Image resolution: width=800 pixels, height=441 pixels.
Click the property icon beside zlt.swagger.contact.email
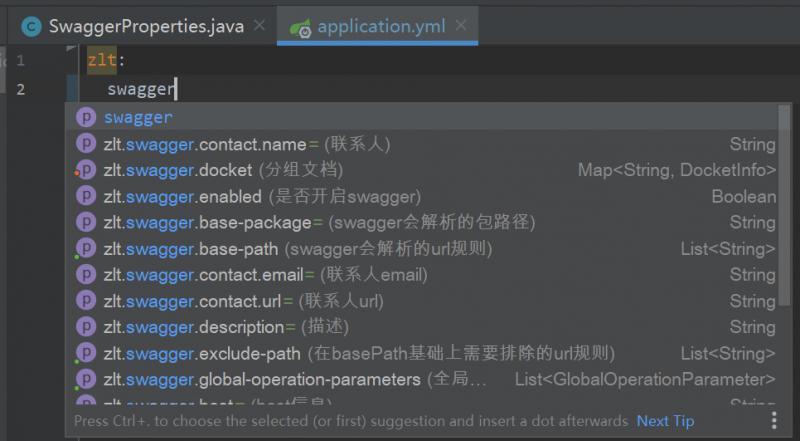[x=87, y=274]
